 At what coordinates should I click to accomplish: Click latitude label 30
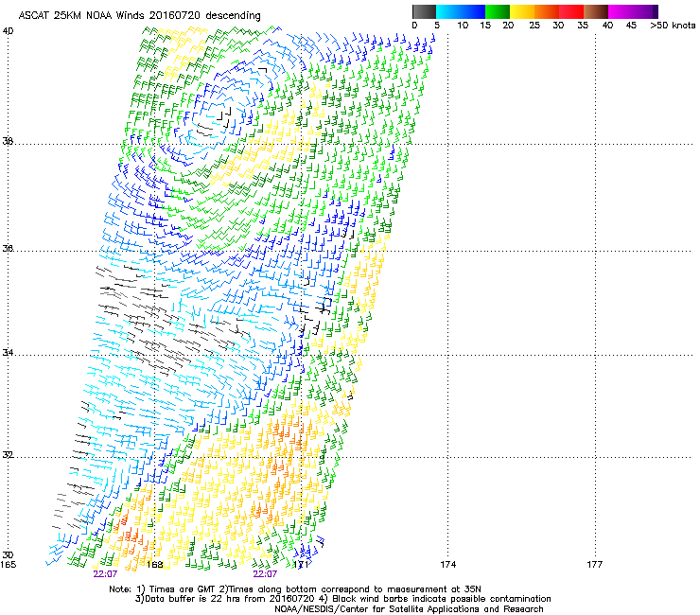[8, 555]
